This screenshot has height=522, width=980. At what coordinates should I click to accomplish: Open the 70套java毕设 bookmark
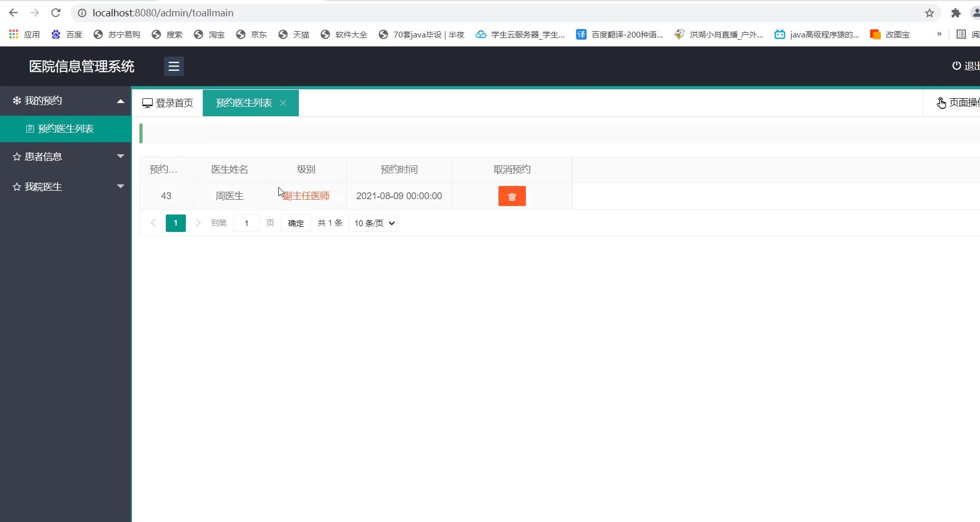(421, 34)
